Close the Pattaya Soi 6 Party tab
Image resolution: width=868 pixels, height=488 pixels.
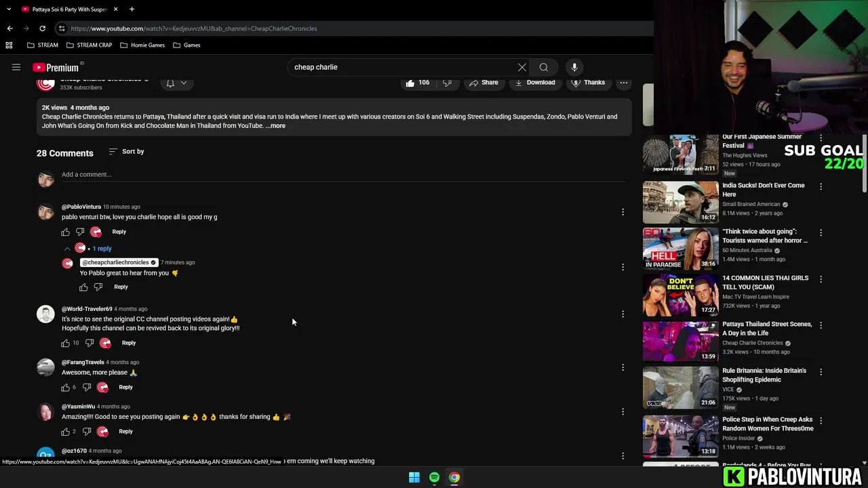(115, 9)
